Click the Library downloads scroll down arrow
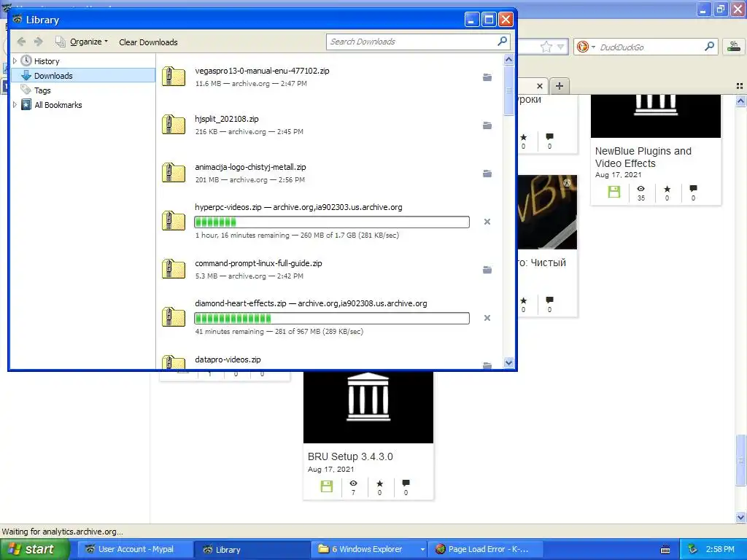 click(x=508, y=363)
